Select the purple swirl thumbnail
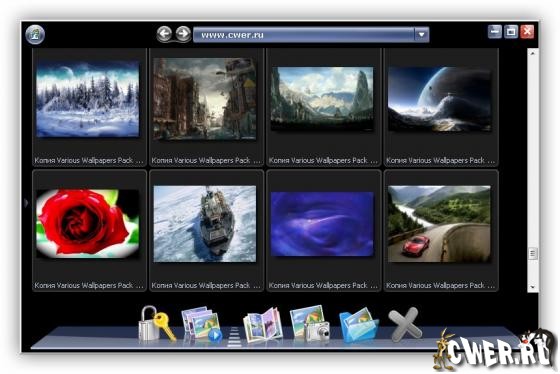The height and width of the screenshot is (374, 560). pos(322,224)
